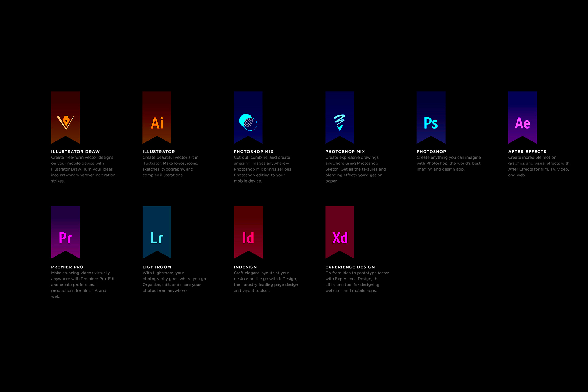Select the "Create beautiful vector art in" paragraph
Screen dimensions: 588x392
171,166
